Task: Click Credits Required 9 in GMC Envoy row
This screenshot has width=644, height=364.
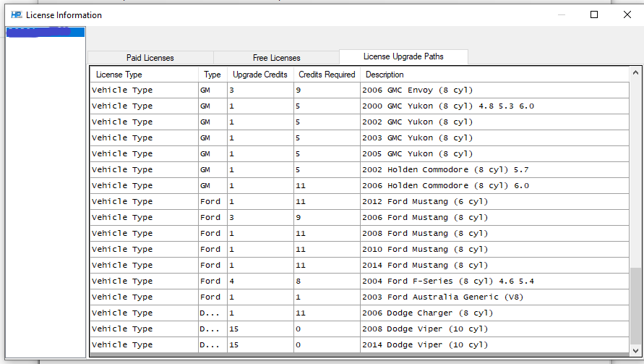Action: tap(327, 90)
